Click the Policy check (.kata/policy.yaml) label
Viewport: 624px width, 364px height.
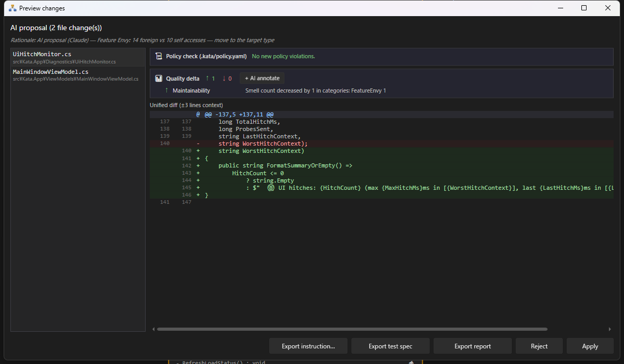pos(206,56)
